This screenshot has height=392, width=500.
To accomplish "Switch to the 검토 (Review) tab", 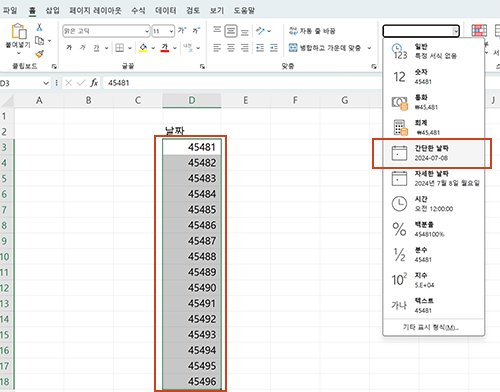I will (193, 10).
